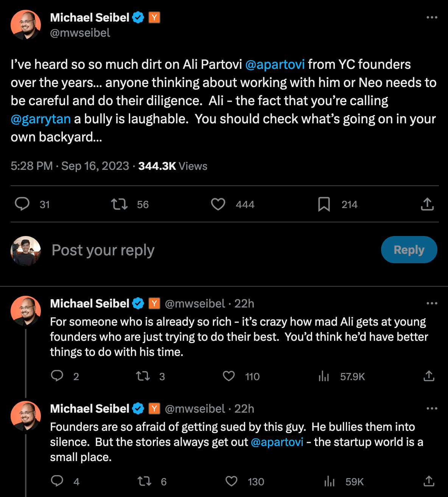Bookmark the main post by Michael Seibel
The width and height of the screenshot is (448, 497).
pos(324,204)
